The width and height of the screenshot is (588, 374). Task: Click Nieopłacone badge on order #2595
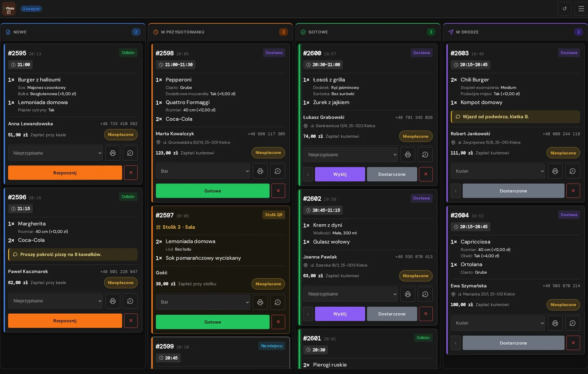(121, 135)
